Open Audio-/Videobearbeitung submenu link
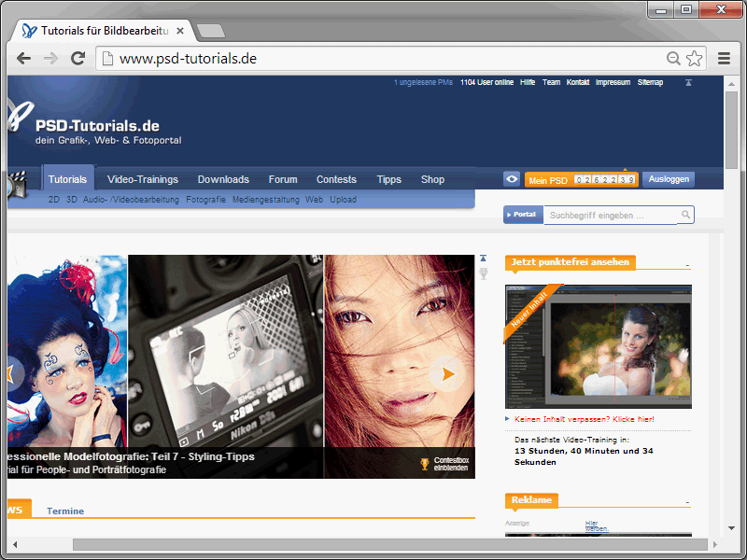Viewport: 747px width, 560px height. click(131, 200)
